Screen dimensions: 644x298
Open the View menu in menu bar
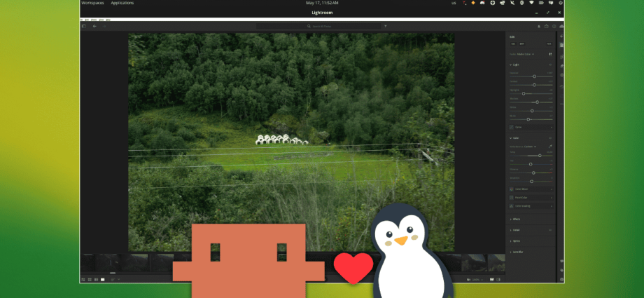point(101,20)
